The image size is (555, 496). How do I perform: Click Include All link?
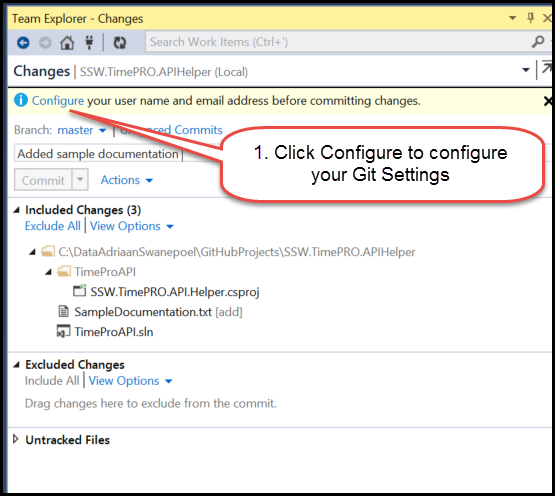(x=52, y=381)
